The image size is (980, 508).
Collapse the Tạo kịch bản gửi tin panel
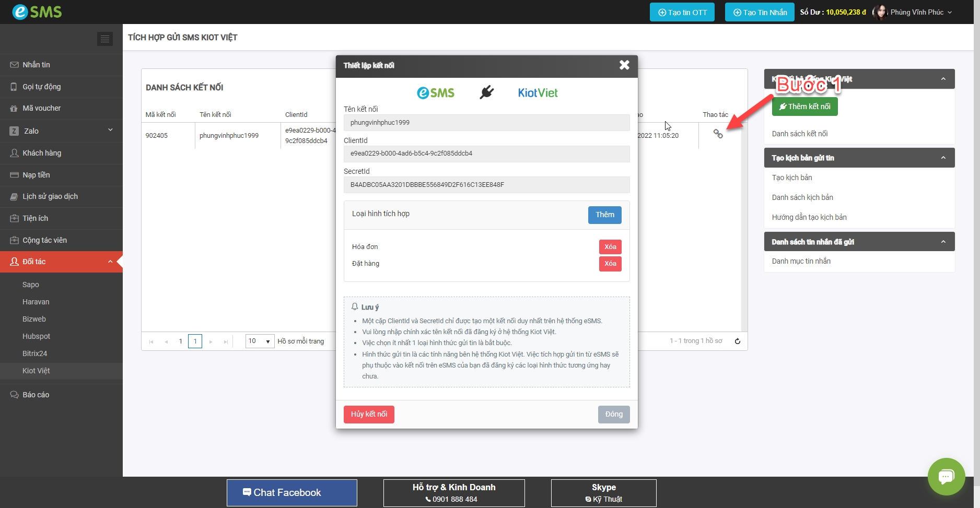point(943,158)
